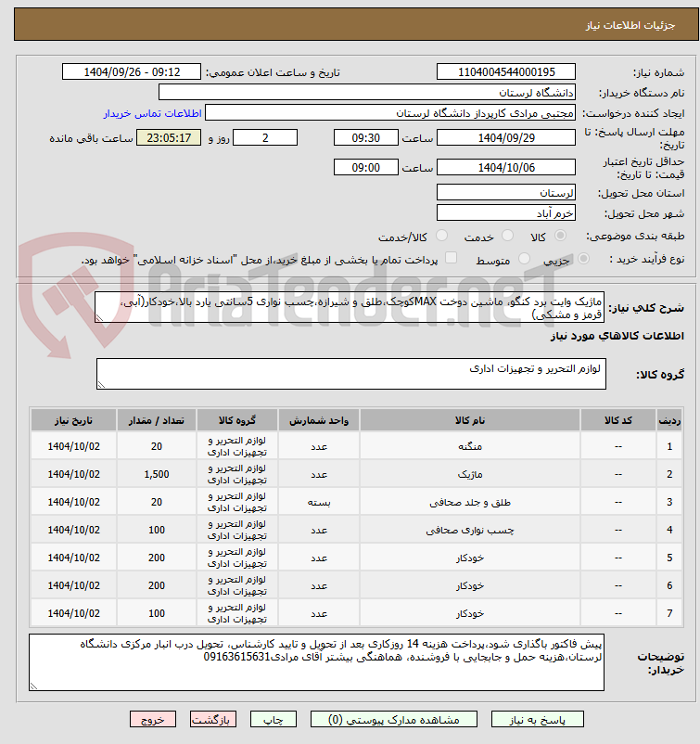Toggle the اسناد خزانه اسلامی payment checkbox
Screen dimensions: 700x744
[451, 258]
